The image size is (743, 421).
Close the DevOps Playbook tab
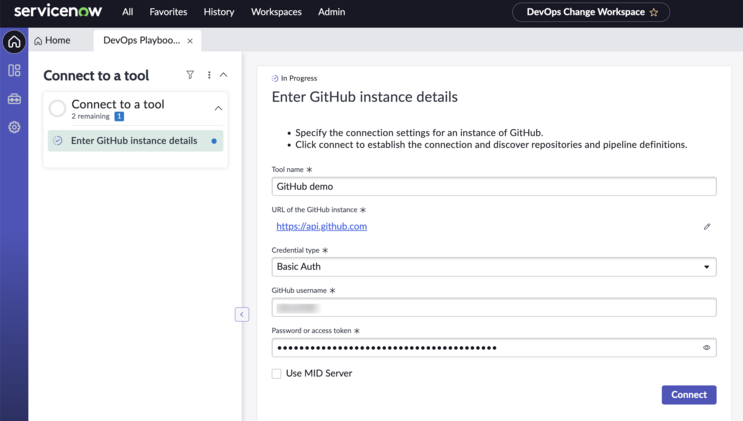pyautogui.click(x=190, y=41)
